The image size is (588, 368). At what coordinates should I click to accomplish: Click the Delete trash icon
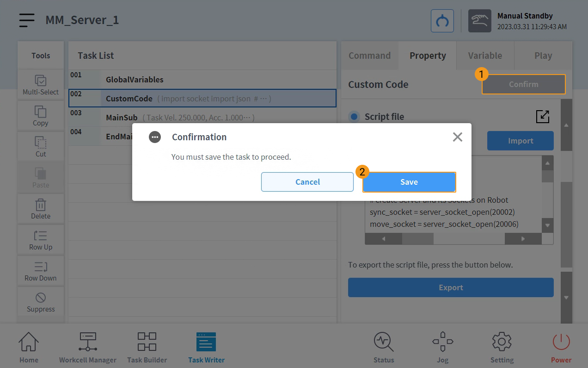click(x=41, y=205)
